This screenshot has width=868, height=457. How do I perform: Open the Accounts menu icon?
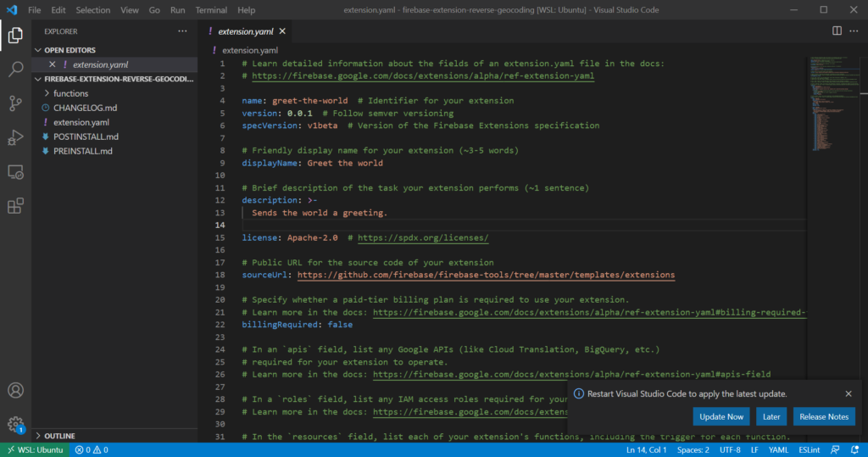(x=15, y=391)
